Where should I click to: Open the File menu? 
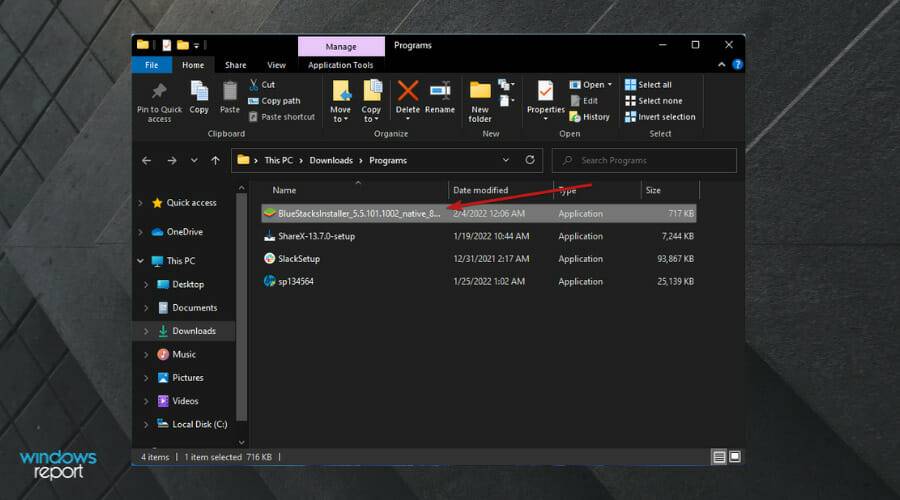click(151, 65)
